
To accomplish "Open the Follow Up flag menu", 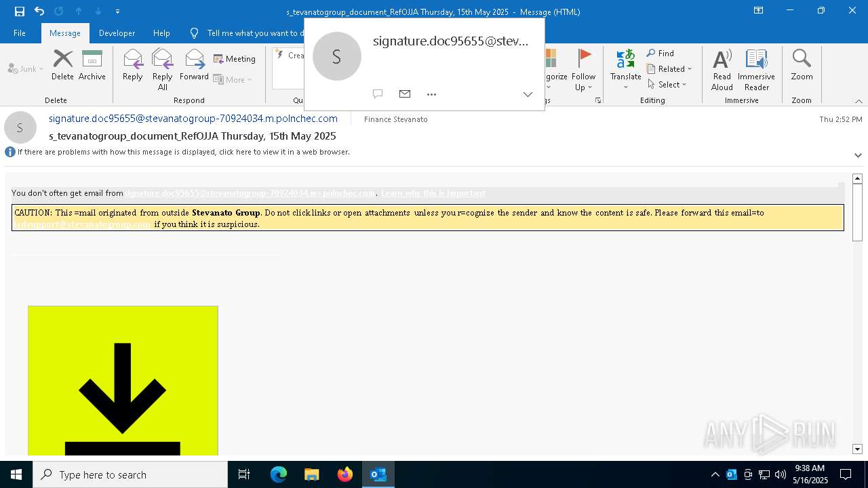I will click(x=583, y=70).
